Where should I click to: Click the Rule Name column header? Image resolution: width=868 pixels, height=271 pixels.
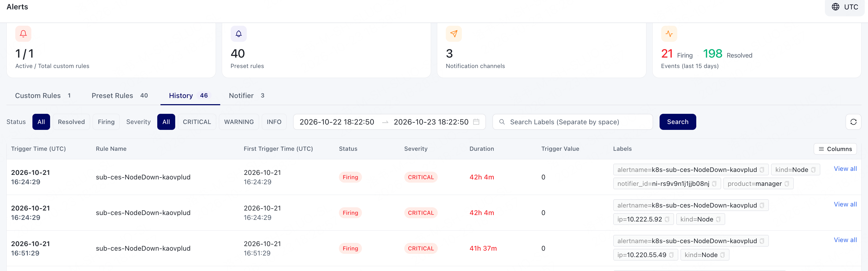111,149
